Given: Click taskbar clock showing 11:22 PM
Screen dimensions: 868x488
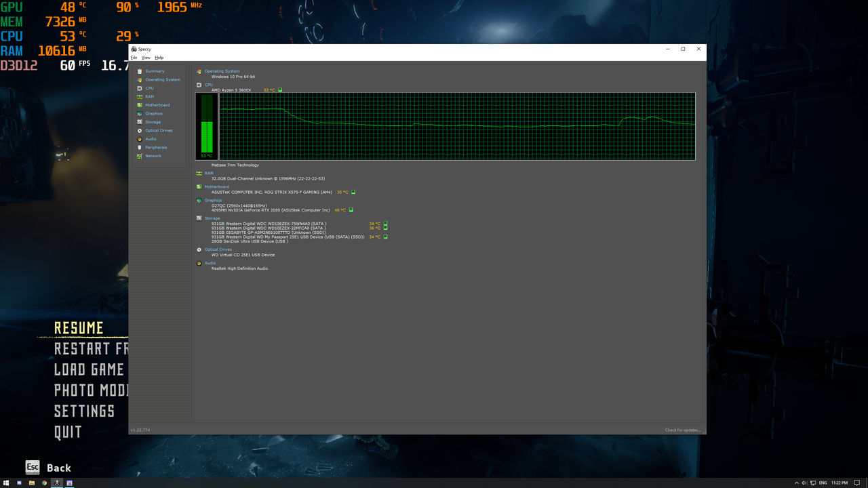Looking at the screenshot, I should [839, 483].
